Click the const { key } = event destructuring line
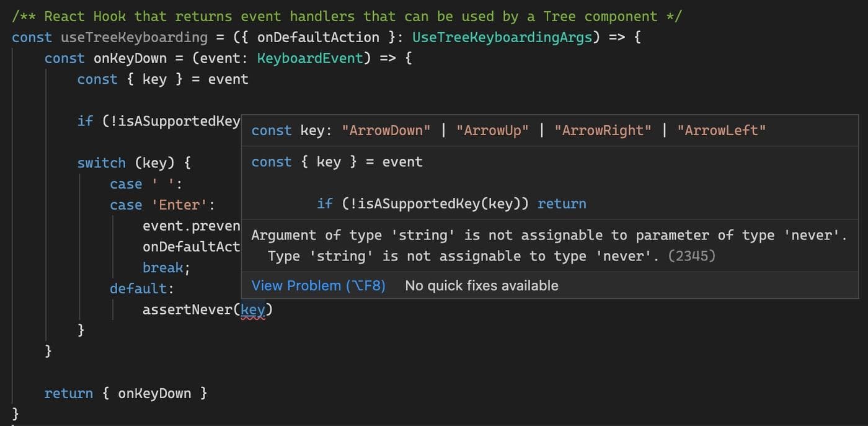 tap(162, 79)
